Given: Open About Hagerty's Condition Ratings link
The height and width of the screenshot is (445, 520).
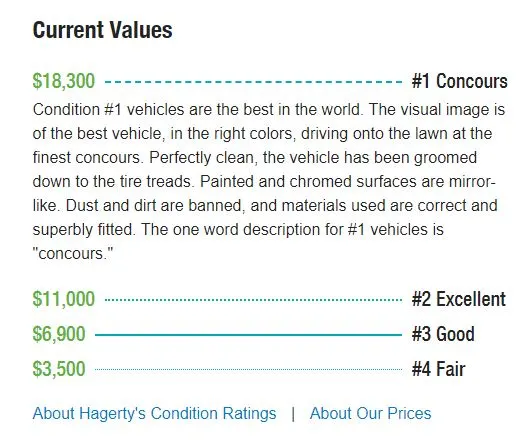Looking at the screenshot, I should pos(154,414).
